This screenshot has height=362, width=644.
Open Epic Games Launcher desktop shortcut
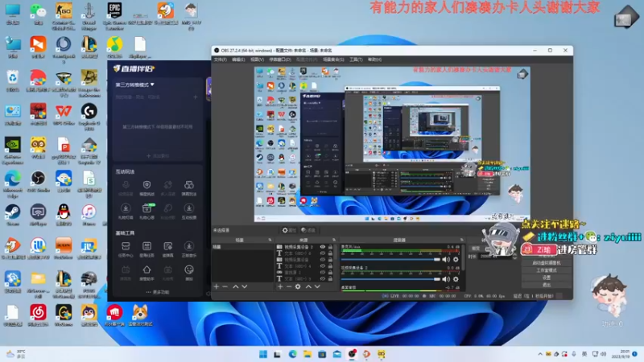(x=114, y=15)
